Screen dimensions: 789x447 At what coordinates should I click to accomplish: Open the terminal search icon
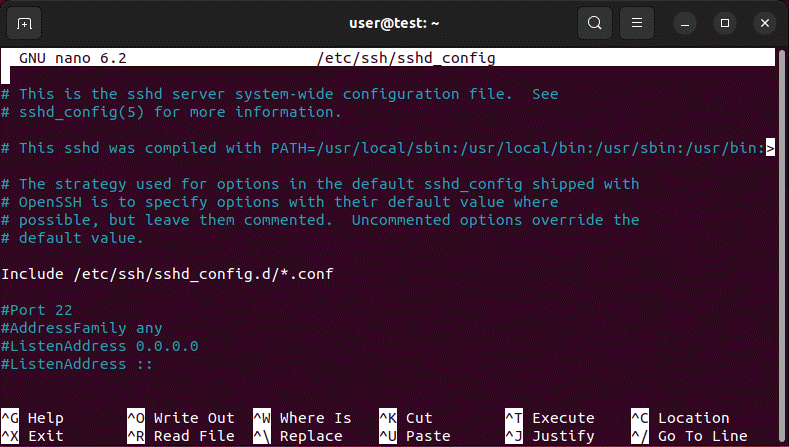coord(595,22)
